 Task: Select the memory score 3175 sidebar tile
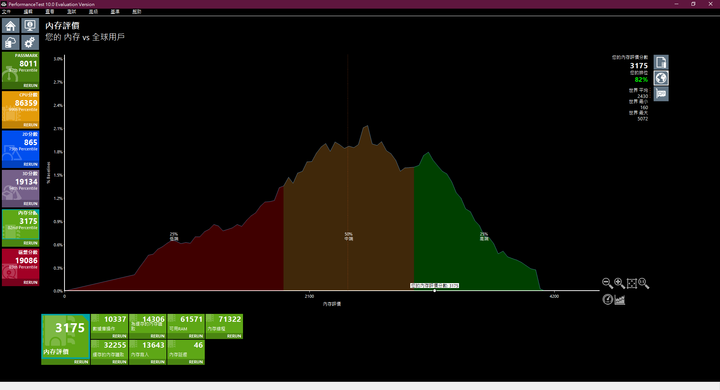coord(21,228)
